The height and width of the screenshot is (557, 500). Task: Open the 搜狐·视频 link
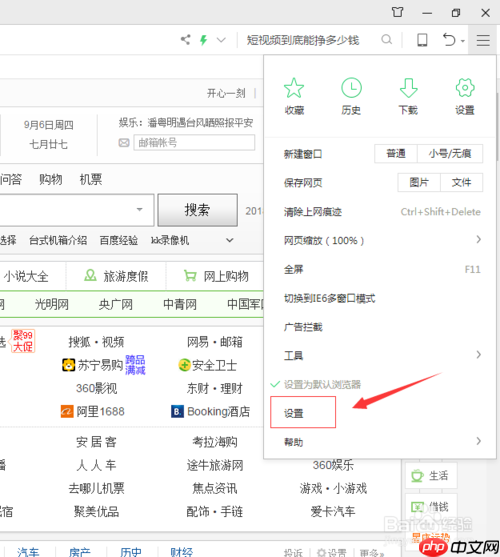pos(96,342)
